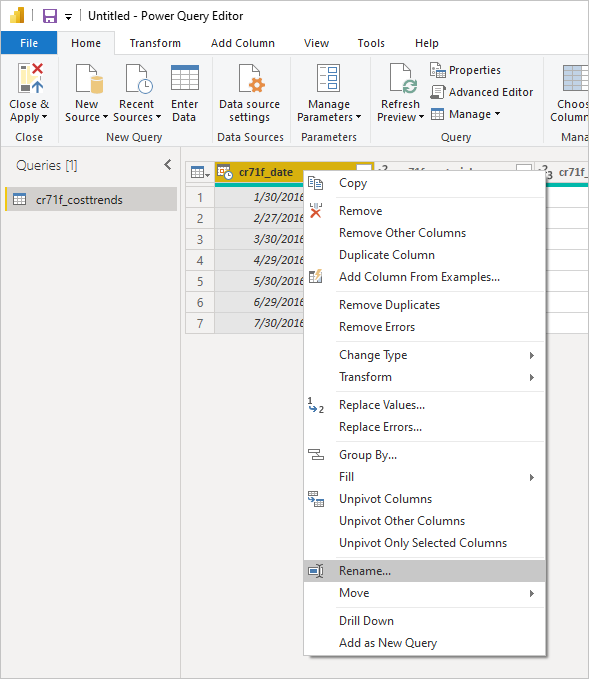
Task: Open query Properties
Action: [x=465, y=70]
